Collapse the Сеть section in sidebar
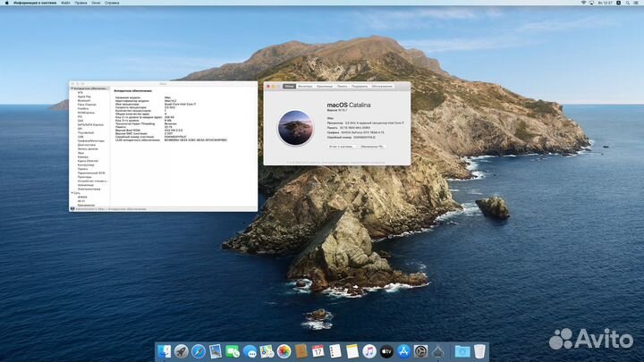The image size is (644, 362). coord(72,193)
